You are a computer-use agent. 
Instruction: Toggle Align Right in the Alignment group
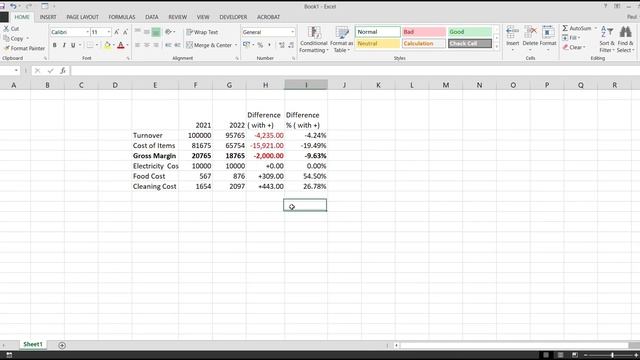tap(156, 45)
